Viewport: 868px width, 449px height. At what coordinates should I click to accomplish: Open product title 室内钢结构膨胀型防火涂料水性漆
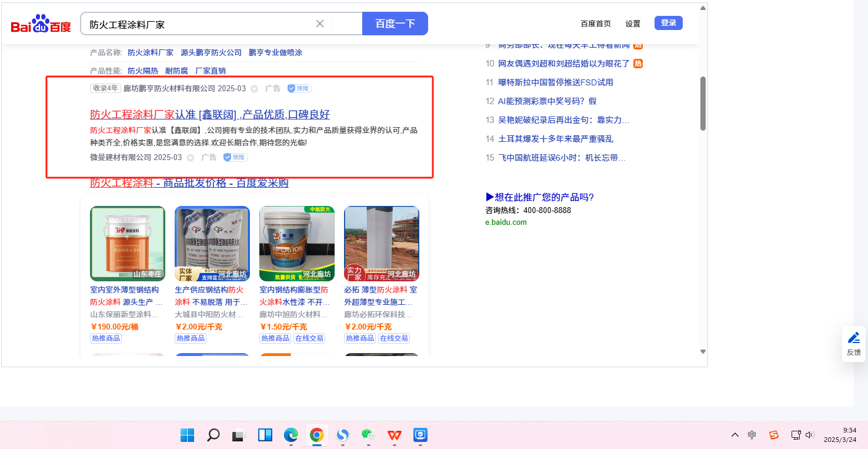point(296,296)
